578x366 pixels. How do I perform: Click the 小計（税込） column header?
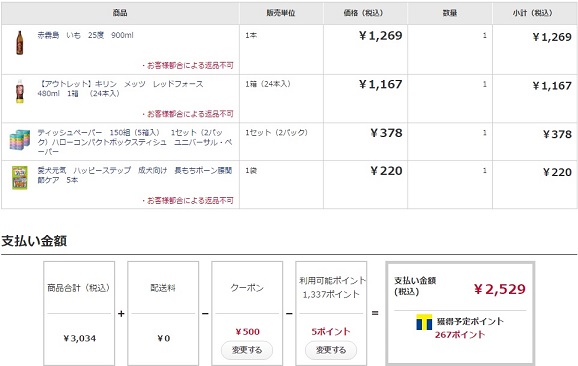click(x=534, y=13)
